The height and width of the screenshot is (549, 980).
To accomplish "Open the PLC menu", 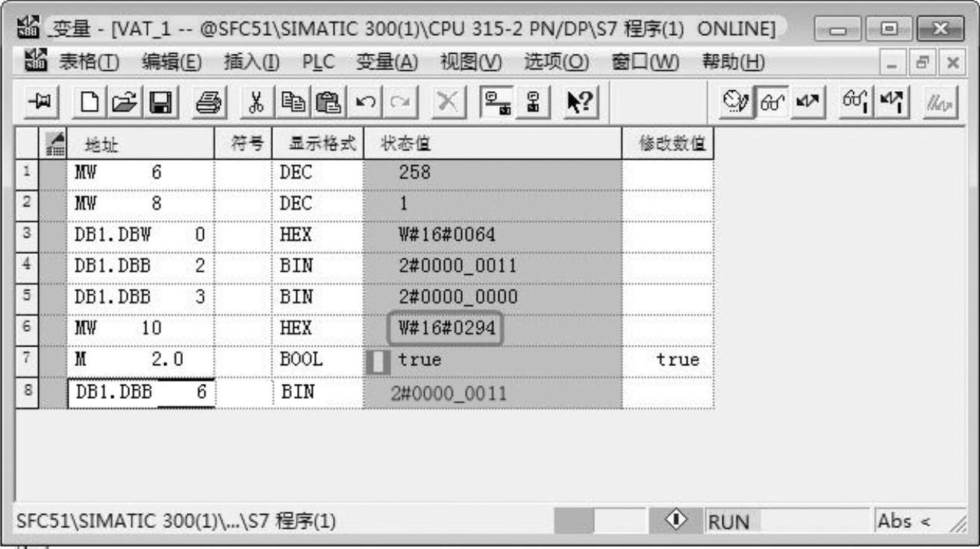I will coord(317,62).
